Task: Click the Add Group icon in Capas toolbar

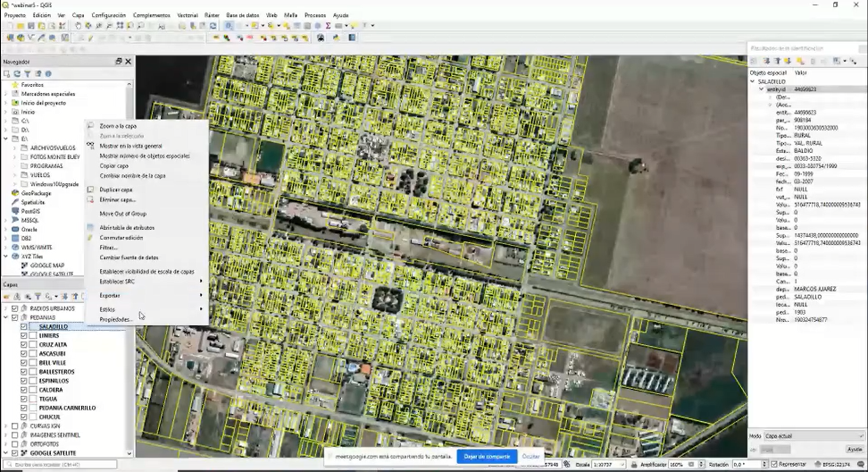Action: pyautogui.click(x=17, y=297)
